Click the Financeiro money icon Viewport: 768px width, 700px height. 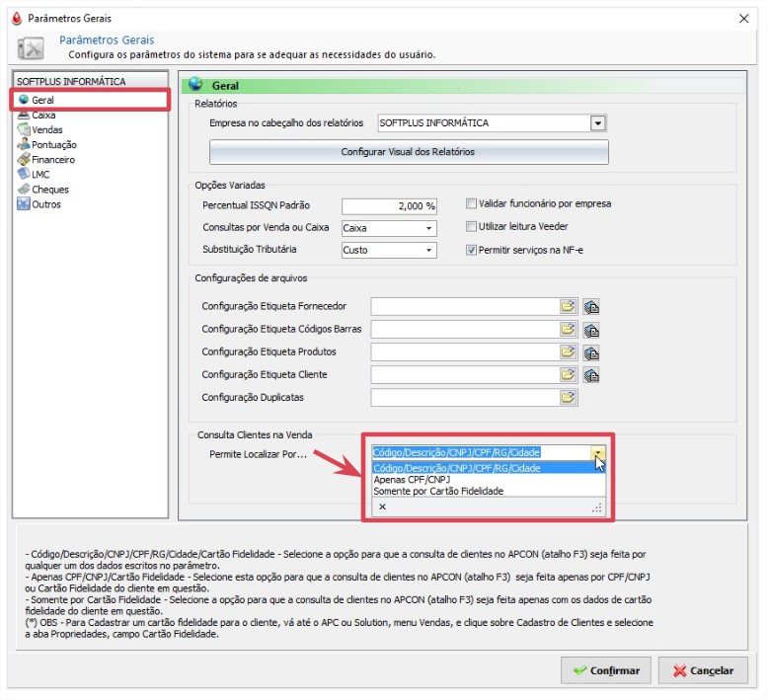coord(24,159)
